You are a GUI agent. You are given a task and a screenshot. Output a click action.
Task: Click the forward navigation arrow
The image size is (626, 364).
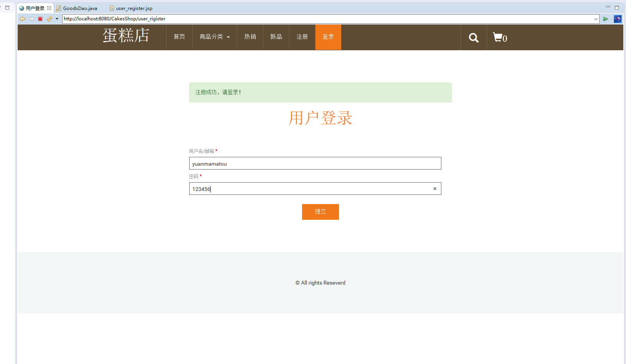point(31,18)
